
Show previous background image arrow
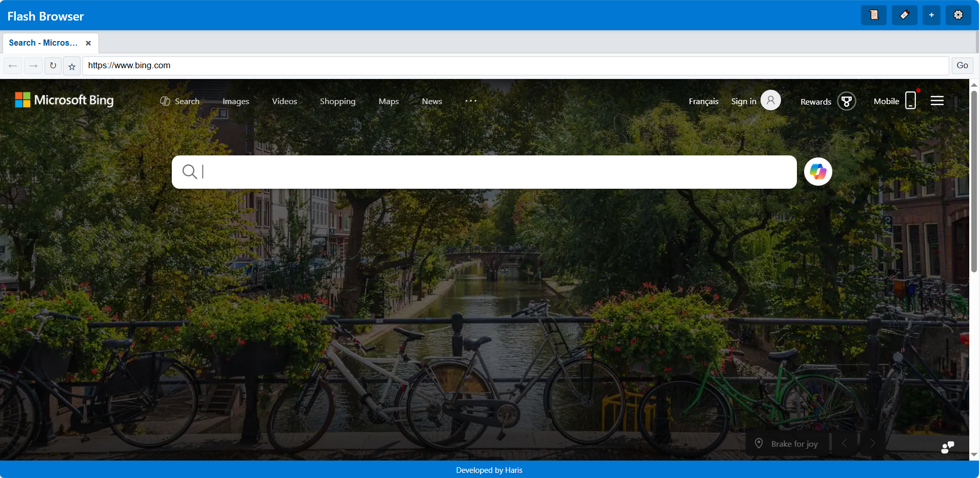pyautogui.click(x=844, y=443)
